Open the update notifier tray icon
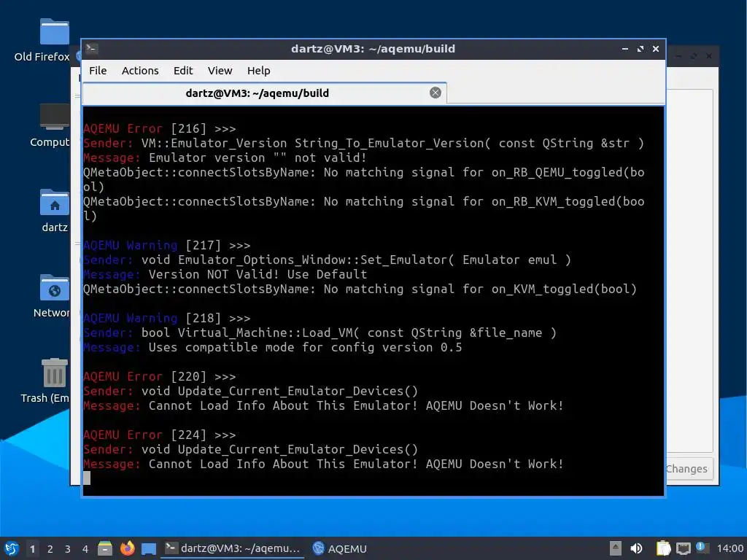 click(x=702, y=548)
